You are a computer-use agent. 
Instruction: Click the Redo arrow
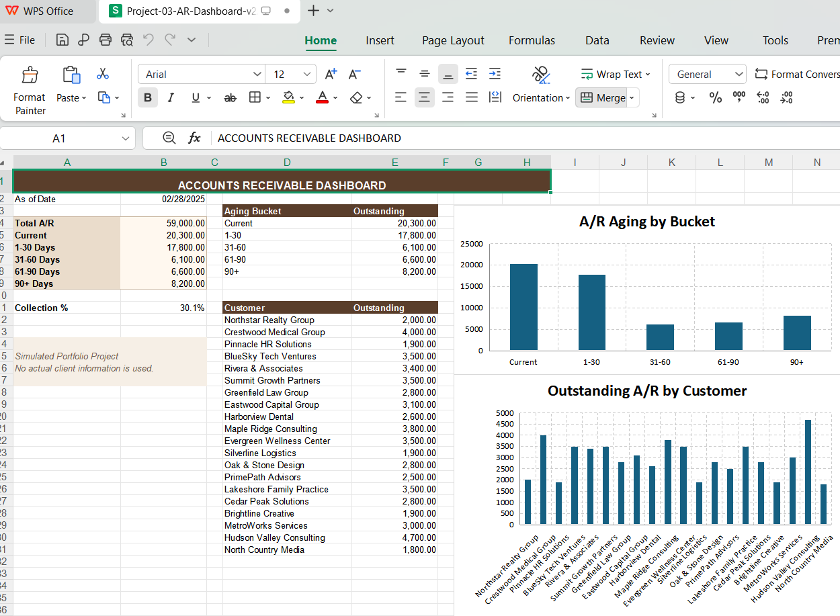point(170,40)
